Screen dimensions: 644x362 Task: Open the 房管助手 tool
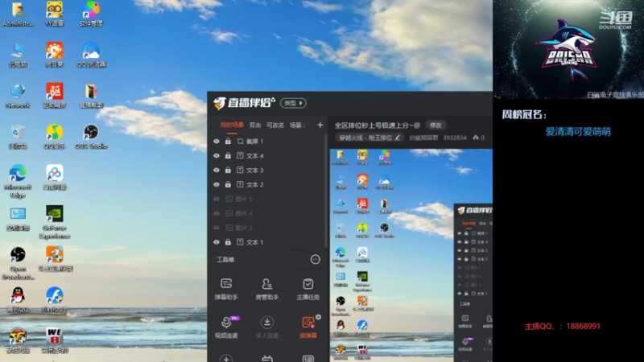pos(267,289)
